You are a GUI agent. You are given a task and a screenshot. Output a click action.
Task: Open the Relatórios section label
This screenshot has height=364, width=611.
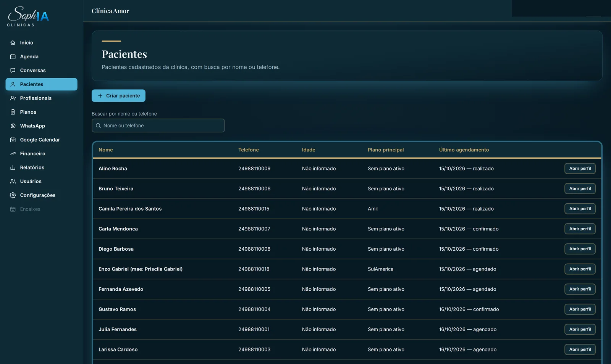pyautogui.click(x=32, y=168)
